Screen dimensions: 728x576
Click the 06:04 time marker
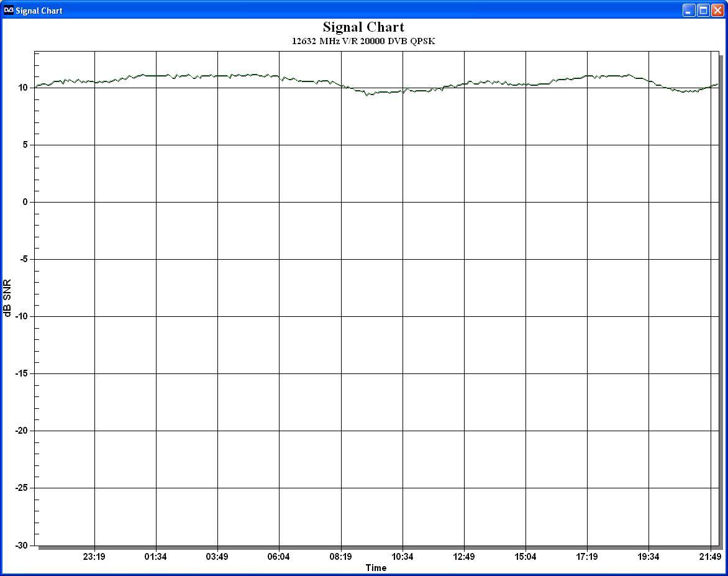(x=278, y=557)
